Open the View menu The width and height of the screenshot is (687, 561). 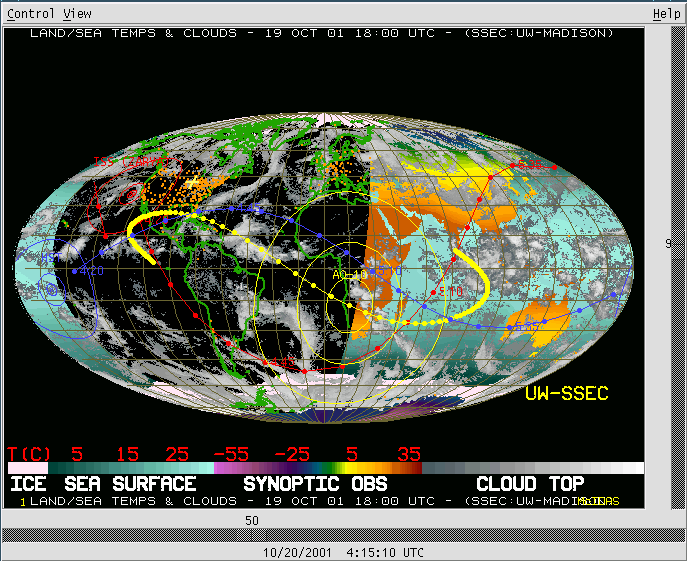[x=77, y=14]
